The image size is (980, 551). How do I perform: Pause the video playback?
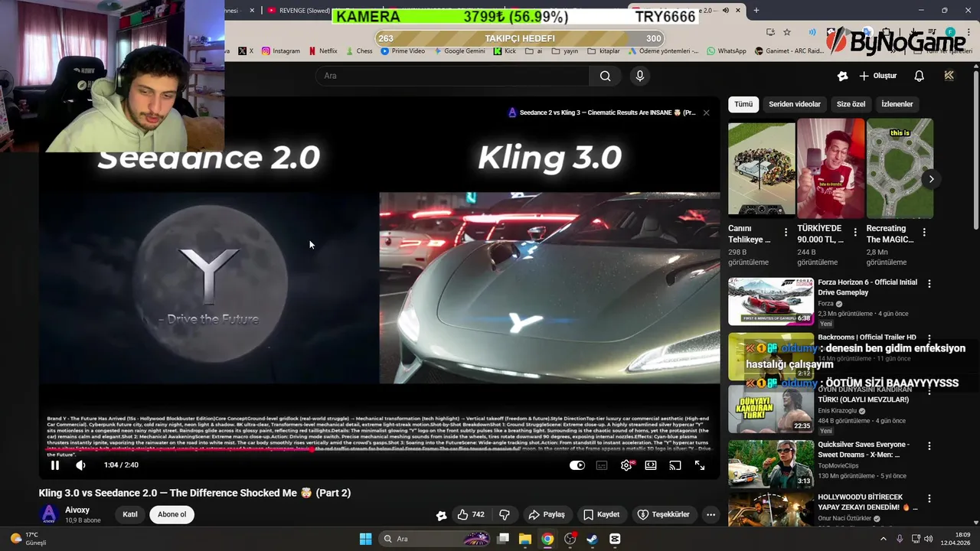tap(55, 465)
